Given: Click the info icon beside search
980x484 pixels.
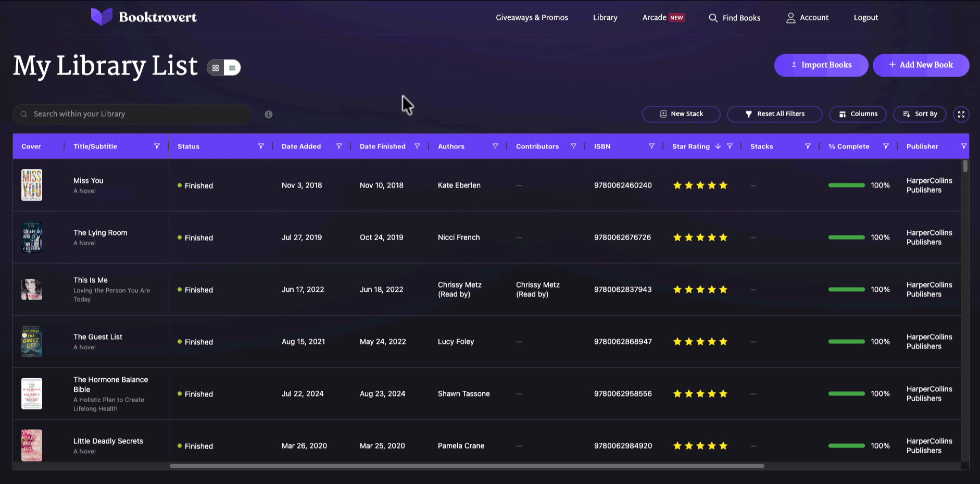Looking at the screenshot, I should point(269,114).
